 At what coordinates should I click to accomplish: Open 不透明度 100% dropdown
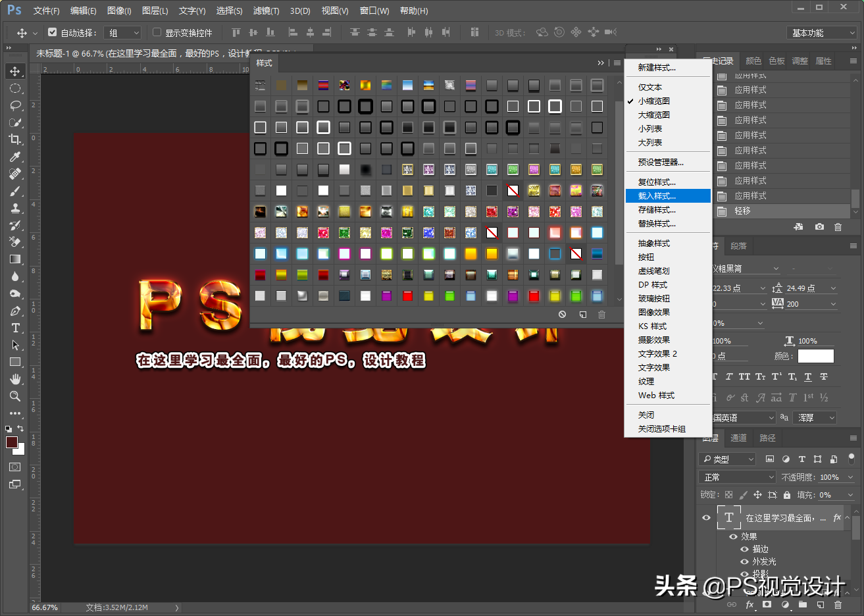850,477
